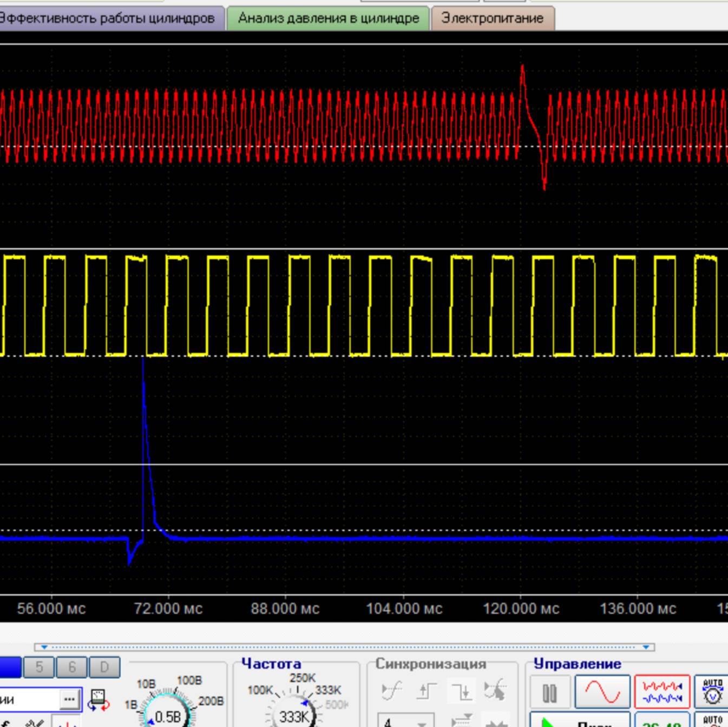Screen dimensions: 728x727
Task: Click the sine trigger mode icon
Action: coord(391,691)
